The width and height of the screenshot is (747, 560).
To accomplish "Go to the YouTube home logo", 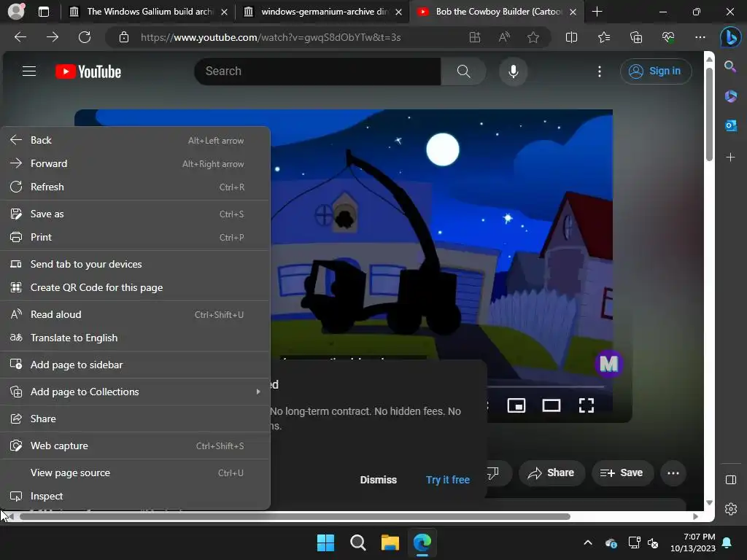I will pyautogui.click(x=88, y=71).
